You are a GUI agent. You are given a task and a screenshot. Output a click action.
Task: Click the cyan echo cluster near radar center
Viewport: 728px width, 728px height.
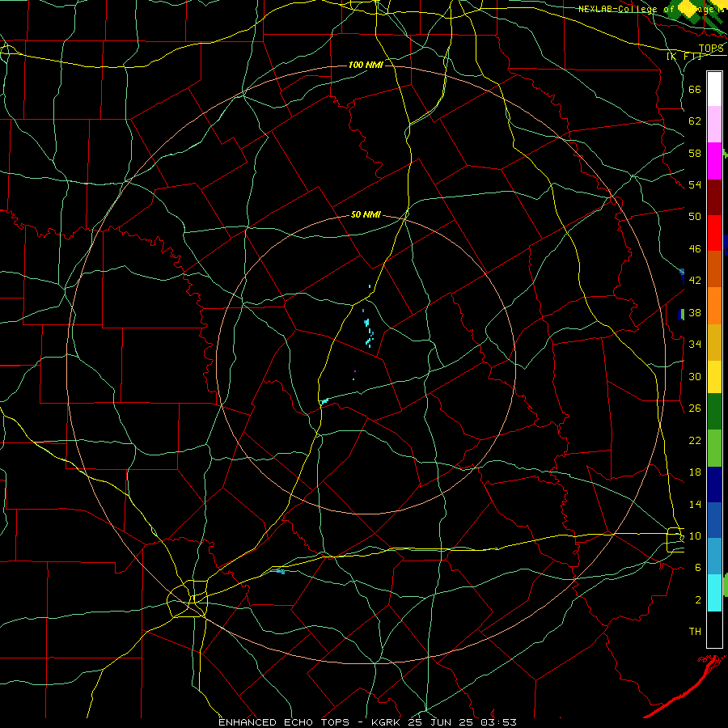pyautogui.click(x=368, y=332)
